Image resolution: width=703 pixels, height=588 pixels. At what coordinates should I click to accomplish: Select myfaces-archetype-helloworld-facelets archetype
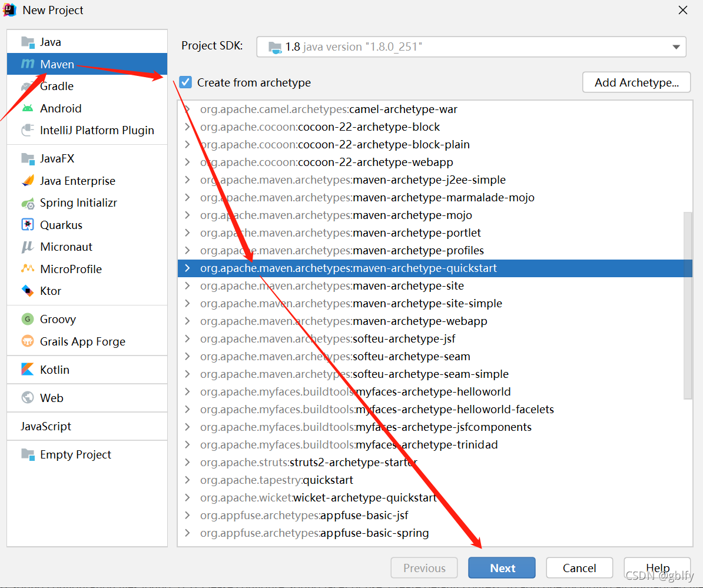(435, 410)
